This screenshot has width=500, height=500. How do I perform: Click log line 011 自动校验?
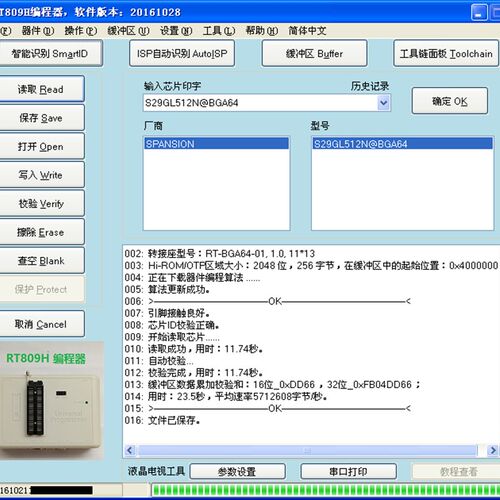click(159, 361)
